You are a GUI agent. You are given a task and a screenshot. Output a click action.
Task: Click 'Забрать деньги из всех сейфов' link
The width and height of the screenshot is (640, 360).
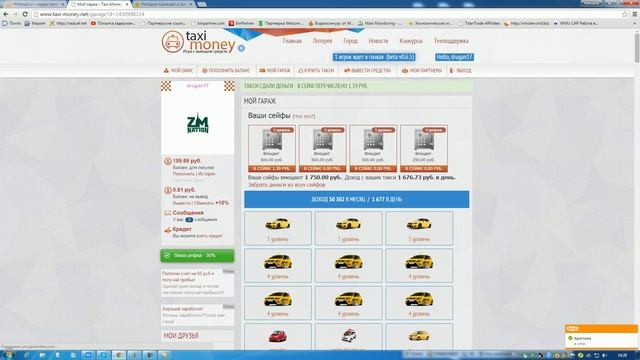[287, 185]
